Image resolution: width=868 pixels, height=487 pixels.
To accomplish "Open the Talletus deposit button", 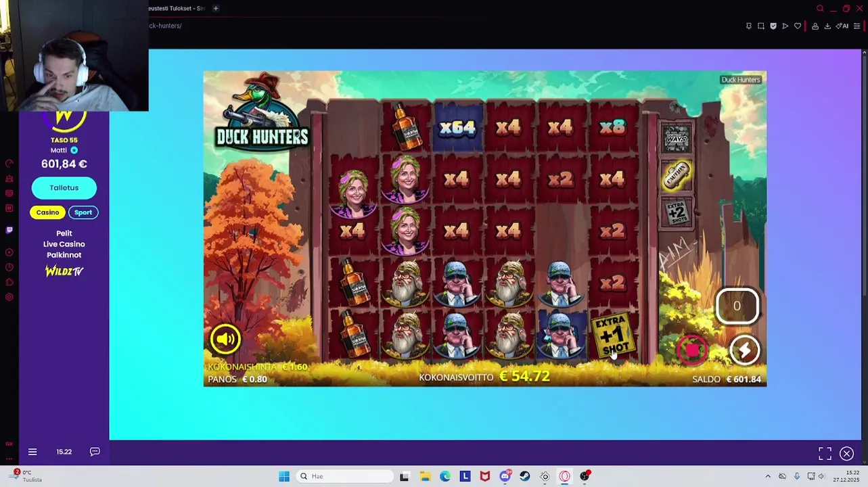I will (64, 188).
